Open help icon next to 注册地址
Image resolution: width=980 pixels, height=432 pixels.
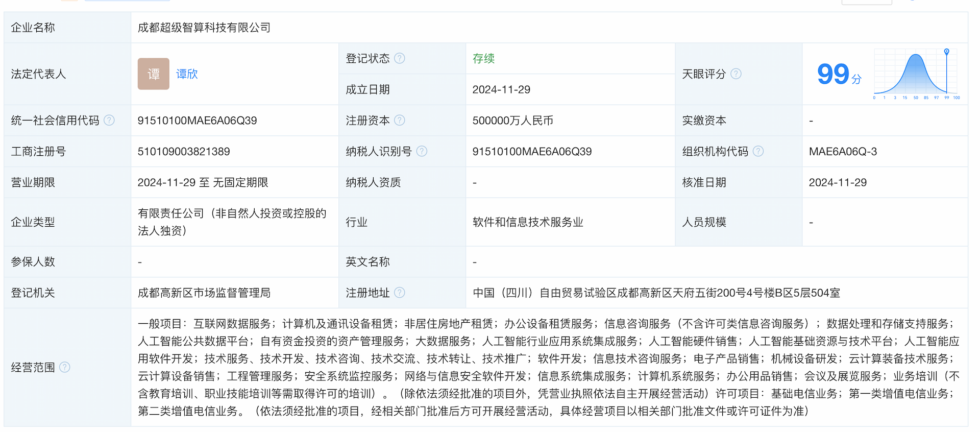tap(400, 293)
